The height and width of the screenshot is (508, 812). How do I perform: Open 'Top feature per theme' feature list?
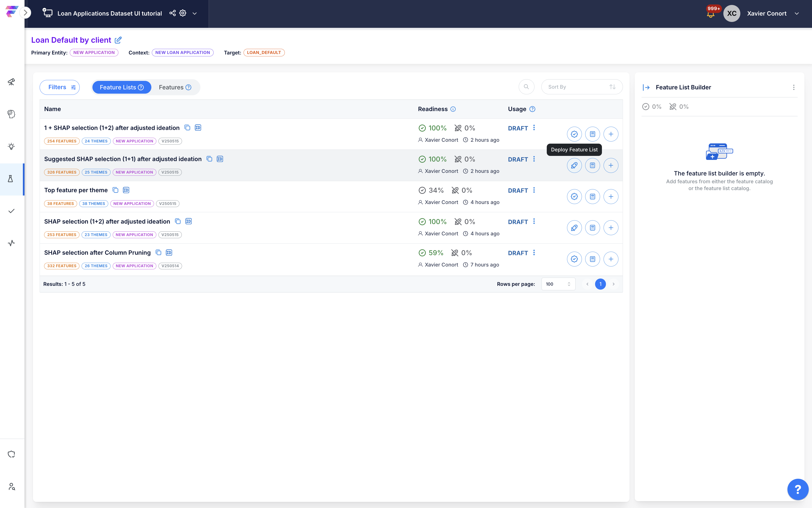(76, 190)
